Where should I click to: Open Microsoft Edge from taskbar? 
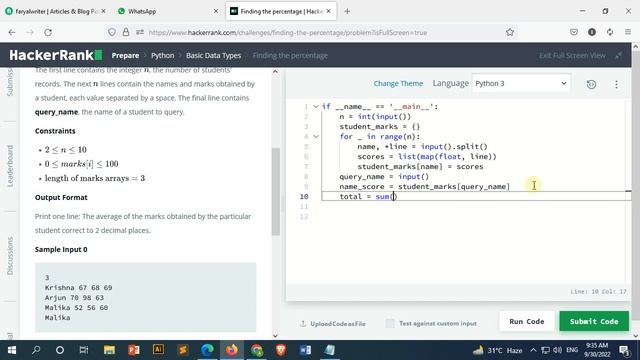(207, 350)
